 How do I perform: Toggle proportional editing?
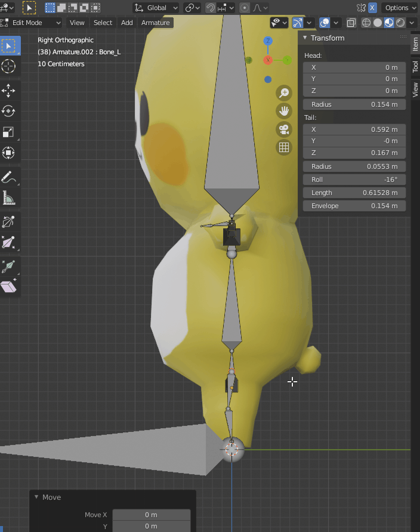245,8
